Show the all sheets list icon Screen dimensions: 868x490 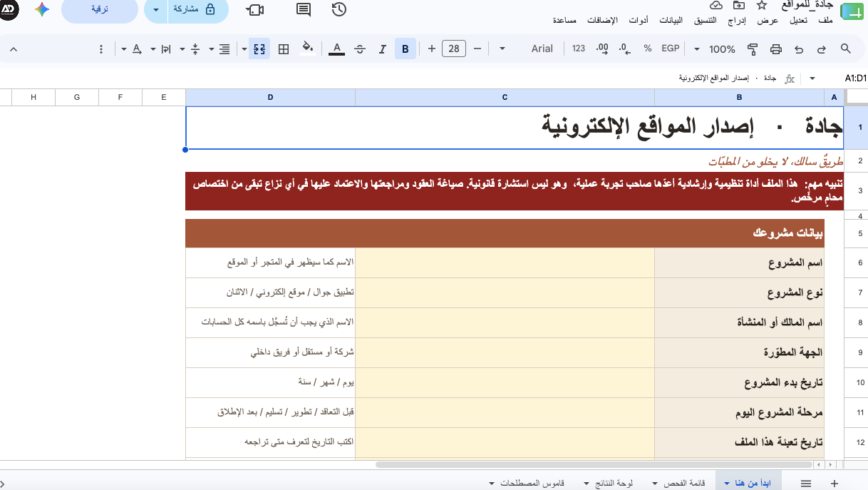coord(806,483)
